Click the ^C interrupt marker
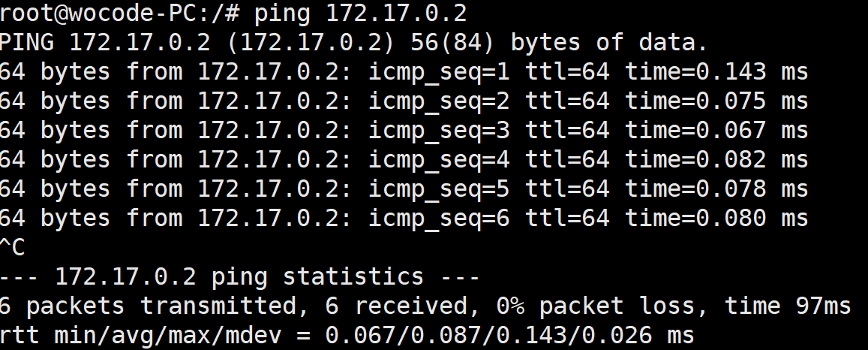Image resolution: width=868 pixels, height=350 pixels. tap(14, 247)
